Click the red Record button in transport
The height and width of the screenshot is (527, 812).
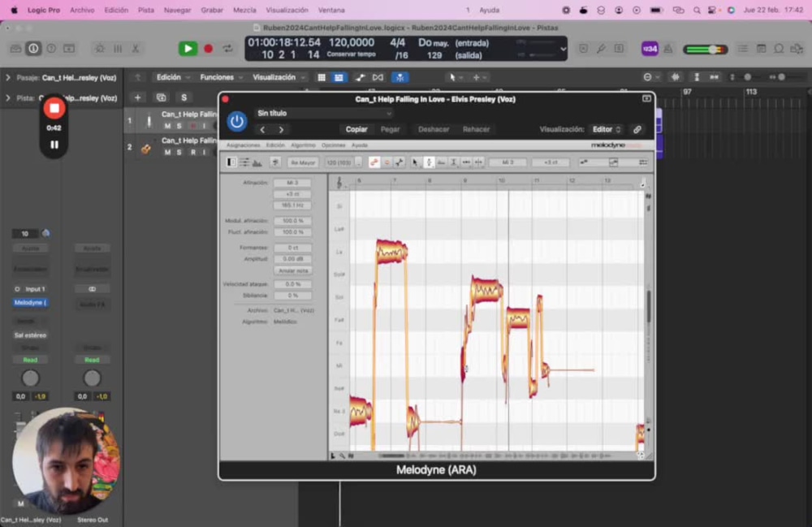click(x=208, y=49)
